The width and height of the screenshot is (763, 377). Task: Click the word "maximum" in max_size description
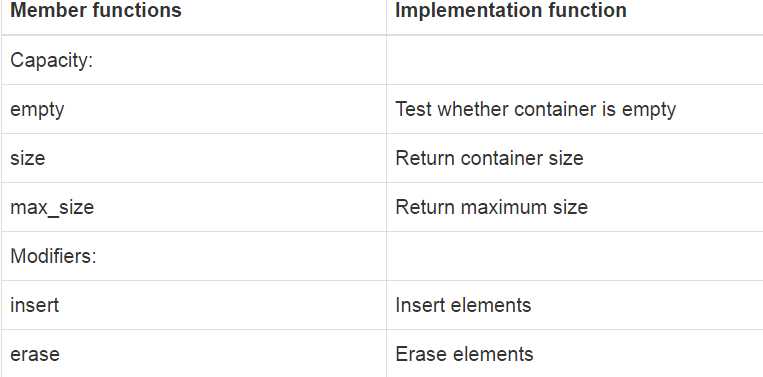click(505, 207)
